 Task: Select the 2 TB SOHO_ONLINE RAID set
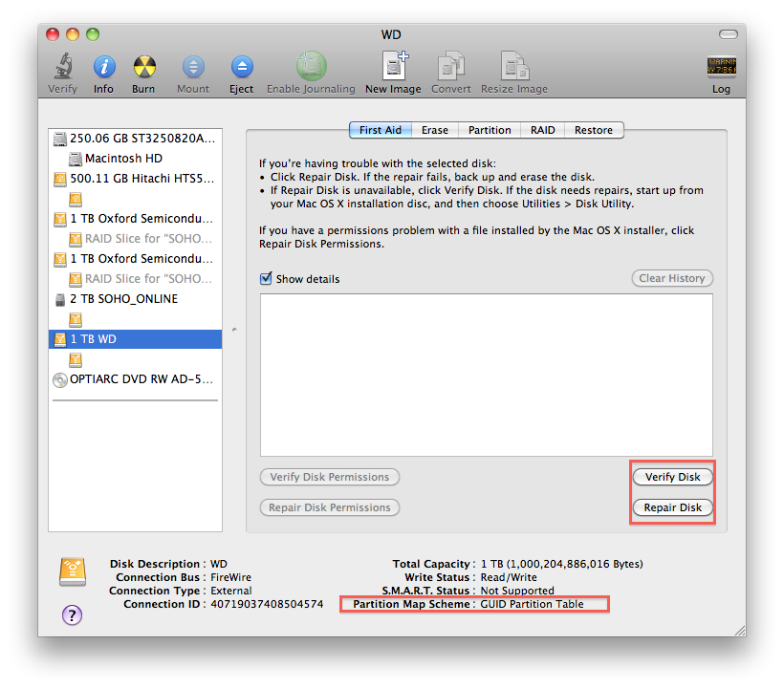[135, 299]
